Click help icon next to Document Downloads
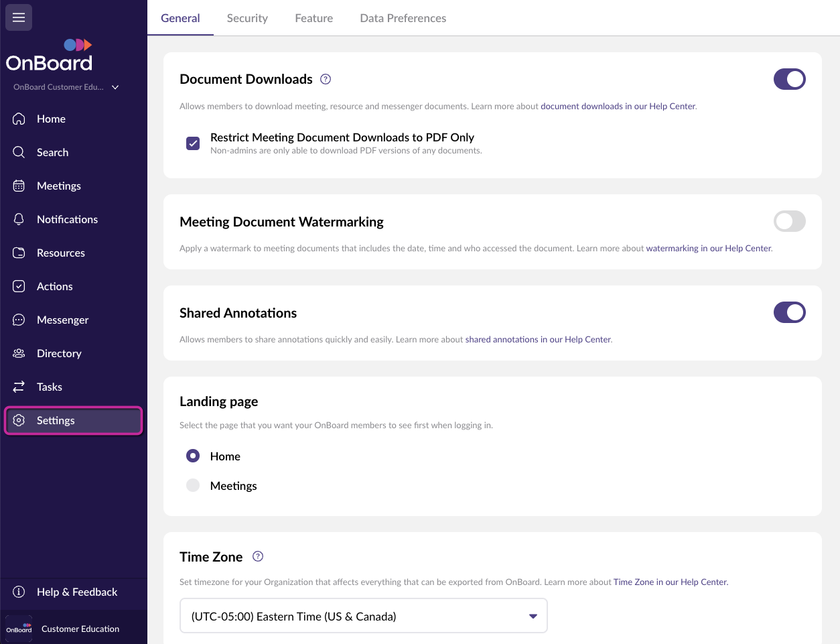This screenshot has height=644, width=840. tap(326, 79)
